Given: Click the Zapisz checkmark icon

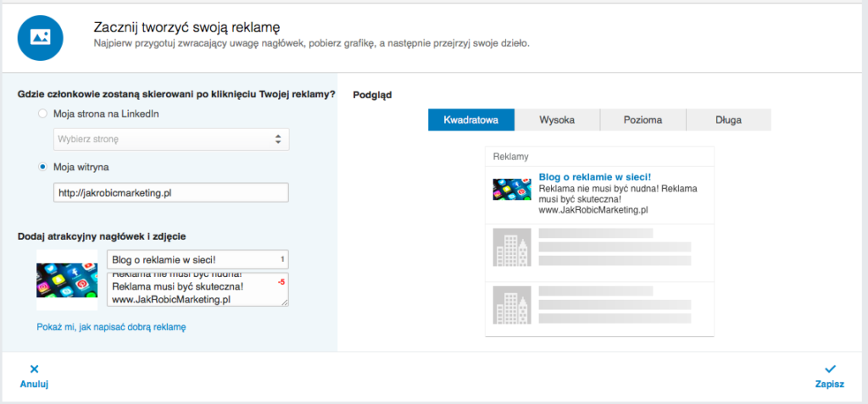Looking at the screenshot, I should [830, 368].
